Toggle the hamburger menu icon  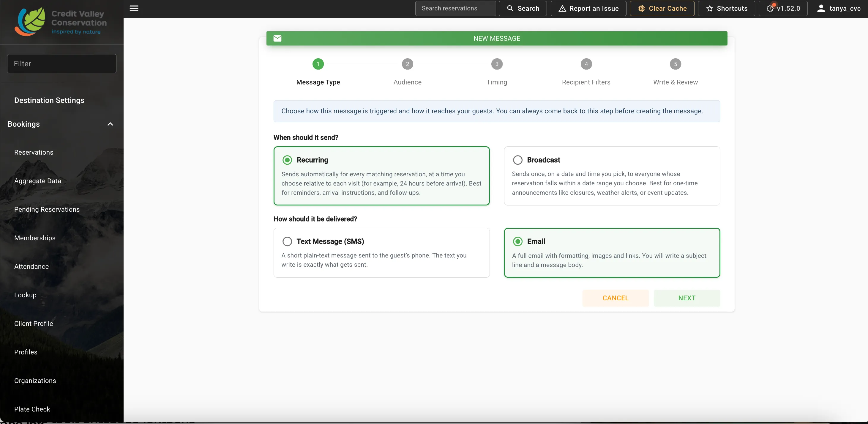coord(134,8)
